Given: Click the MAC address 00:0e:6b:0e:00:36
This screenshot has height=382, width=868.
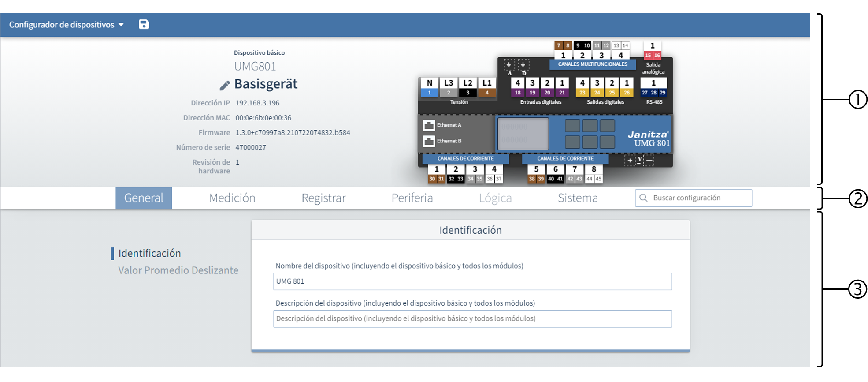Looking at the screenshot, I should 263,118.
